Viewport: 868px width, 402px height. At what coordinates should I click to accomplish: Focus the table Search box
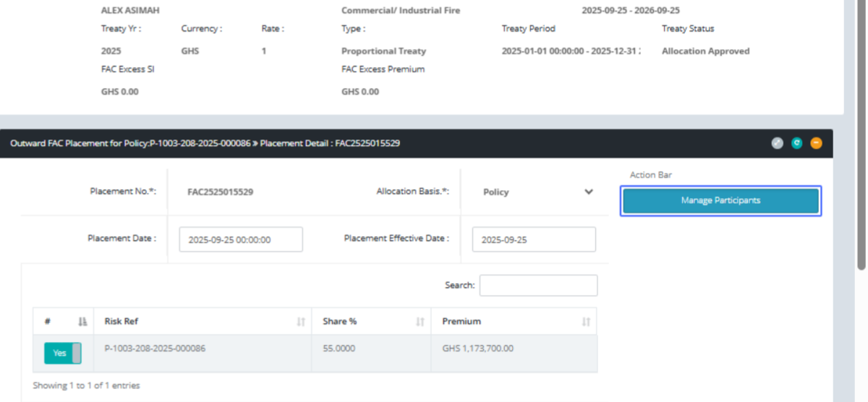coord(538,286)
